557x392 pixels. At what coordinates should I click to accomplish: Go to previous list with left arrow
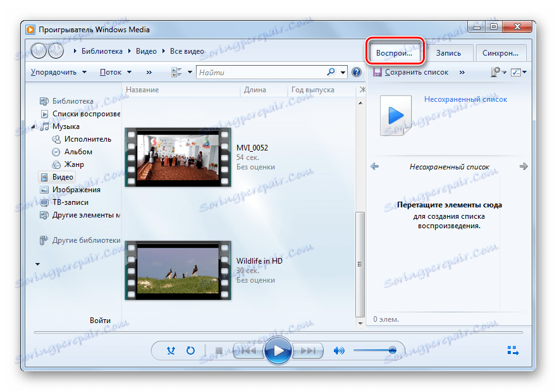pyautogui.click(x=375, y=166)
